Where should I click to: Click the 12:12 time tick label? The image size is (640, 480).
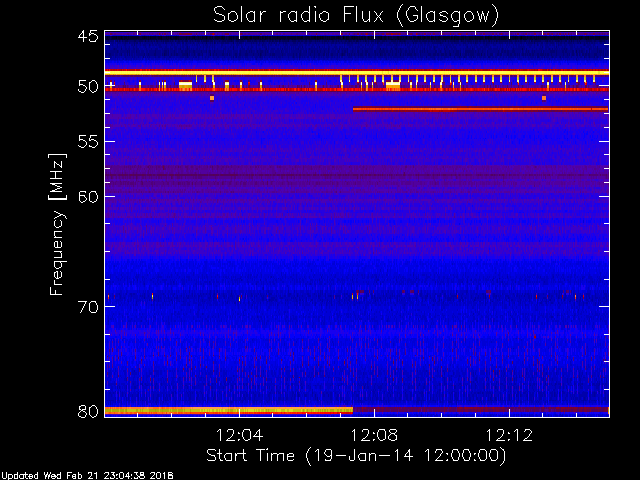pos(509,435)
